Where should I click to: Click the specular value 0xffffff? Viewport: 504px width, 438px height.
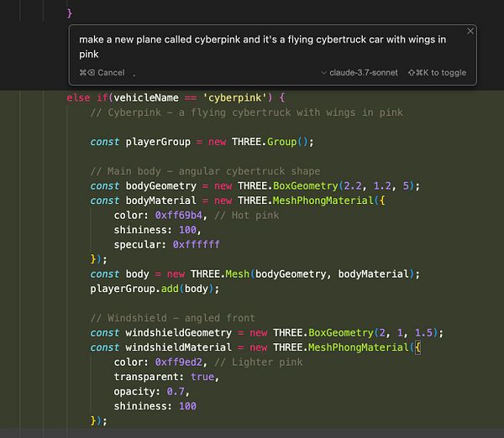(x=197, y=245)
